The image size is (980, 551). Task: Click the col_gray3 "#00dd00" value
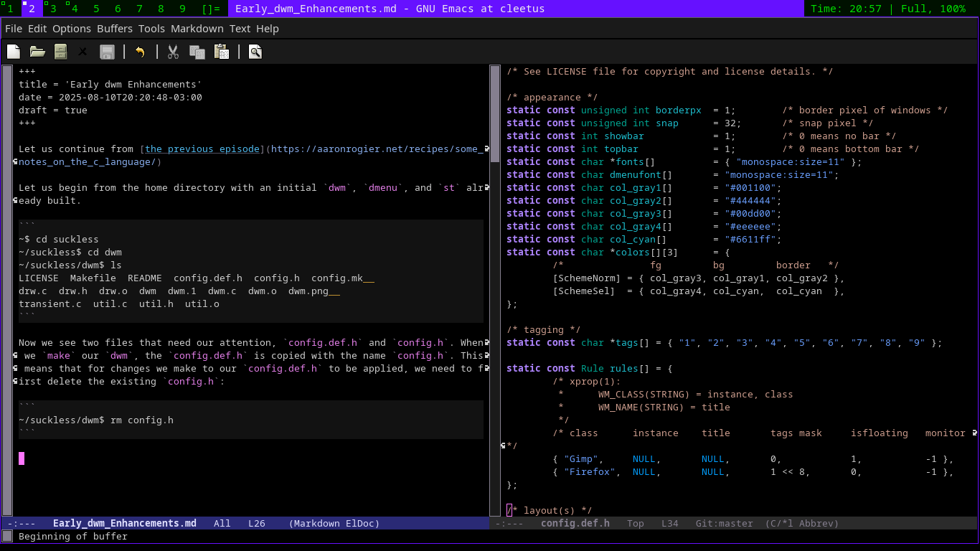(750, 214)
